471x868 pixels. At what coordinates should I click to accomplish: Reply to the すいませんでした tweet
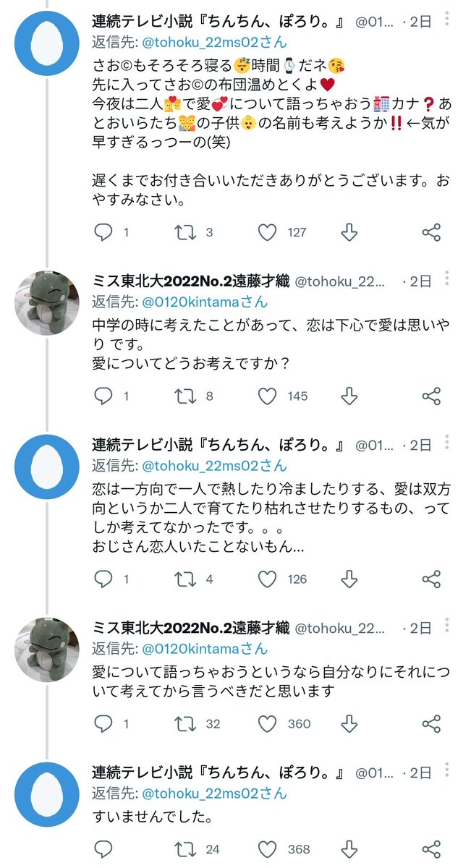[105, 849]
